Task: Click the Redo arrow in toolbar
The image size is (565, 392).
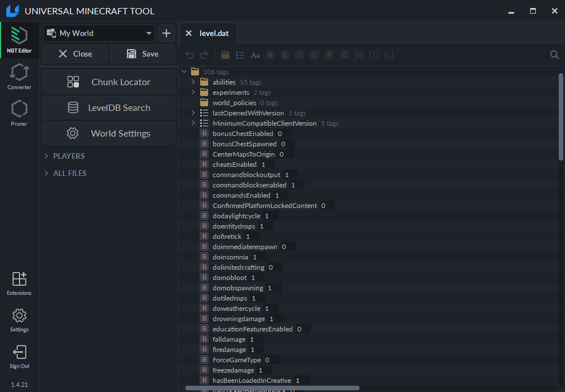Action: pos(204,55)
